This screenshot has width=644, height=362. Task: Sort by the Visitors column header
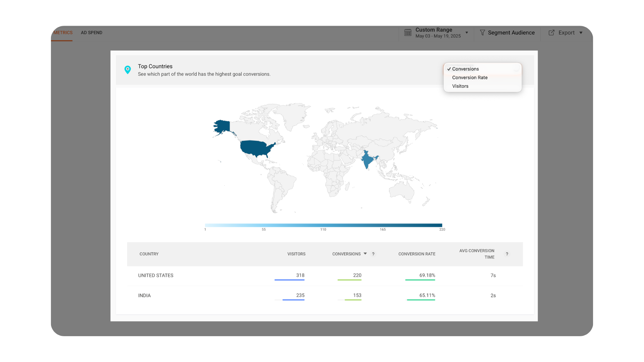pyautogui.click(x=296, y=254)
